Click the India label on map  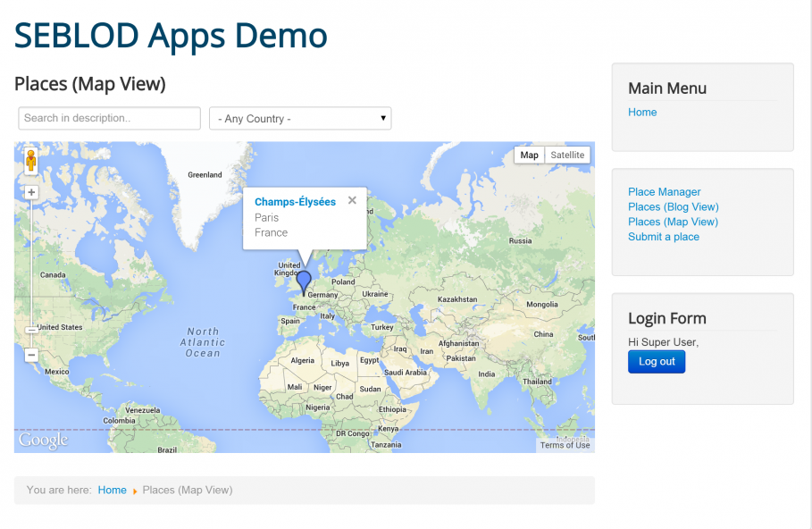[486, 374]
